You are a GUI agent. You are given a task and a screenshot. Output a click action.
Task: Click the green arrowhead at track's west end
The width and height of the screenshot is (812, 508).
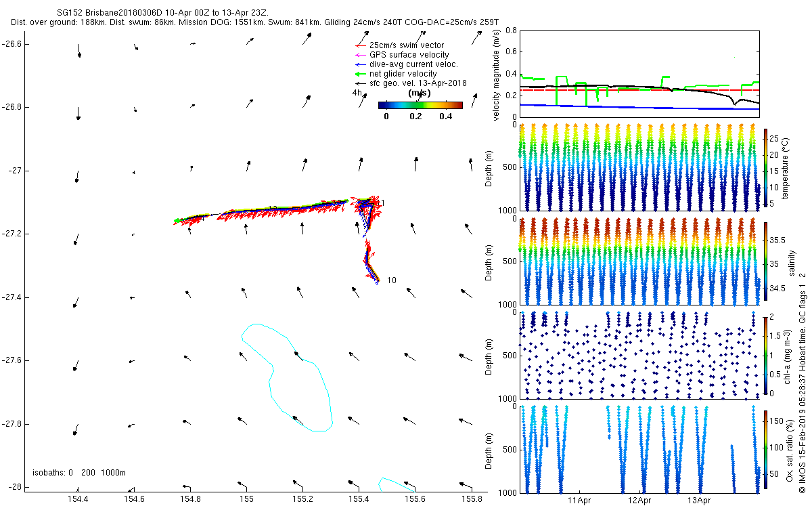pyautogui.click(x=177, y=221)
